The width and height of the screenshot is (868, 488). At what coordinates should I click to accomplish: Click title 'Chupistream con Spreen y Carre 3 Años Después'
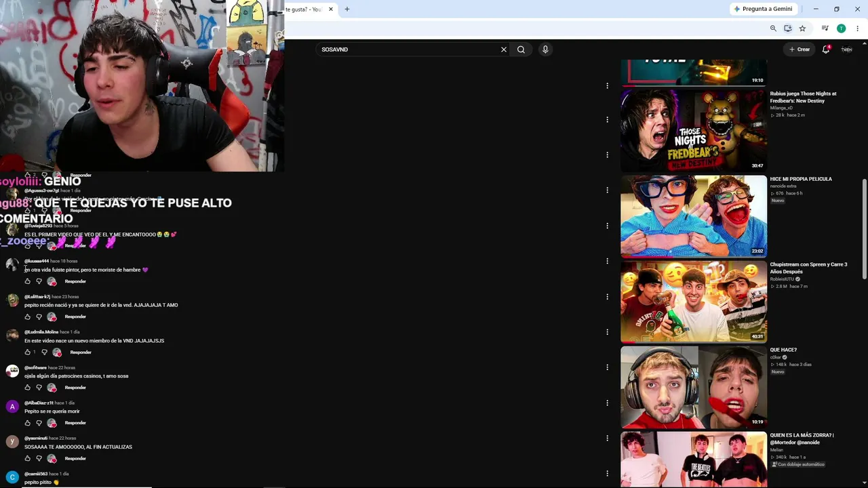(808, 268)
